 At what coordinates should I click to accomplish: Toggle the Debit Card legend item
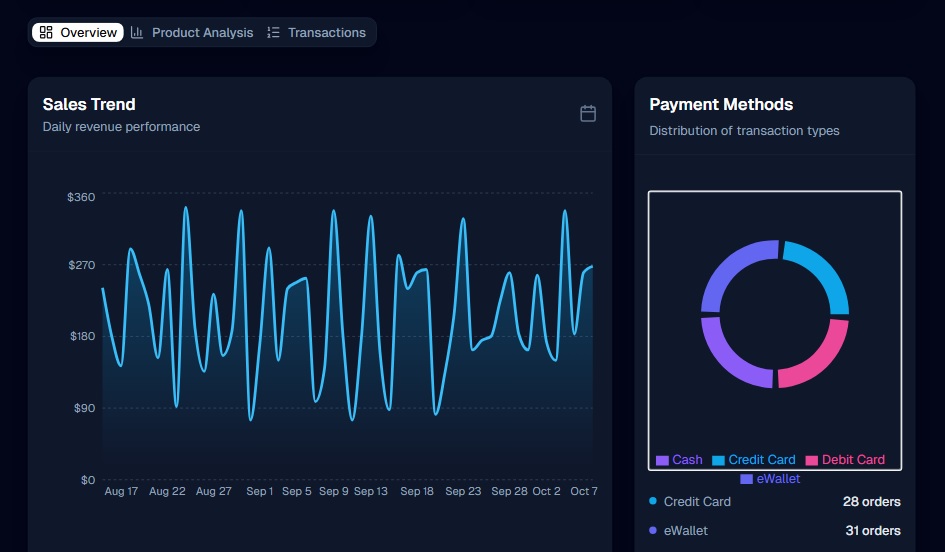click(x=845, y=460)
